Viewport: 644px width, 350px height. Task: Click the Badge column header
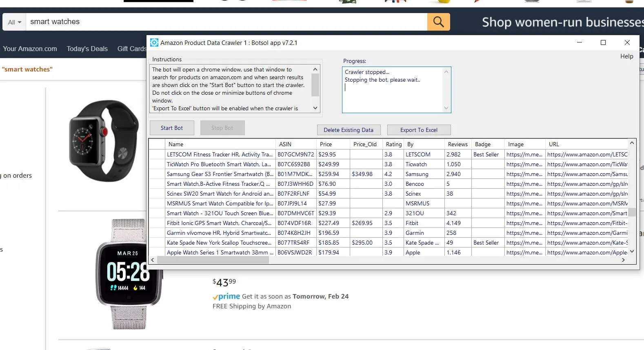click(488, 144)
